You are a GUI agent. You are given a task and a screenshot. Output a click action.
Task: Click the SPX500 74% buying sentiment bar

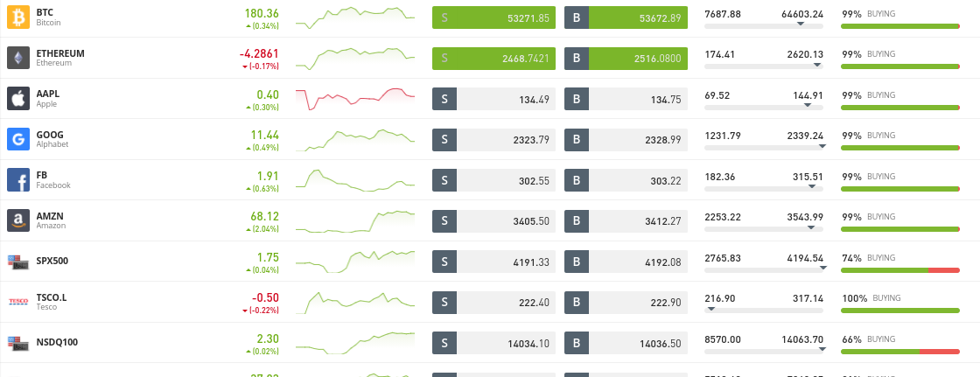click(900, 270)
